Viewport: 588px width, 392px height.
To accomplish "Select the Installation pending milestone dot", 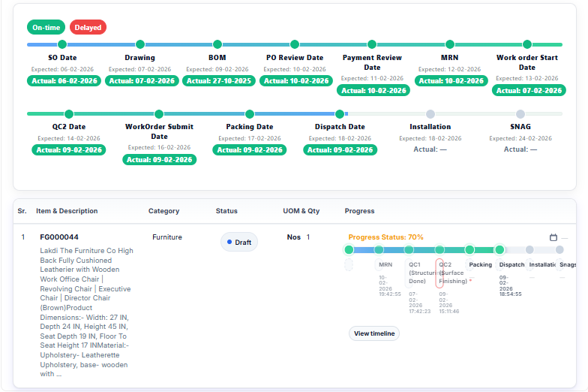I will (430, 114).
